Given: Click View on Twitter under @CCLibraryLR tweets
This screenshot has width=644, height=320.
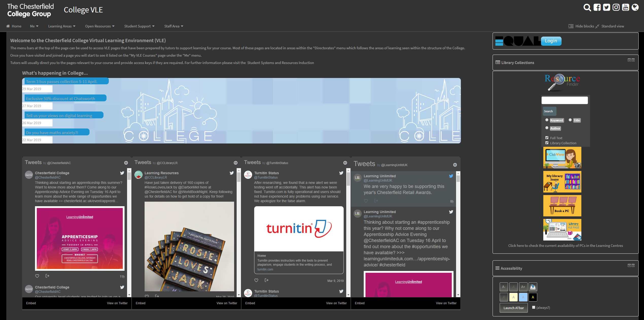Looking at the screenshot, I should (227, 303).
